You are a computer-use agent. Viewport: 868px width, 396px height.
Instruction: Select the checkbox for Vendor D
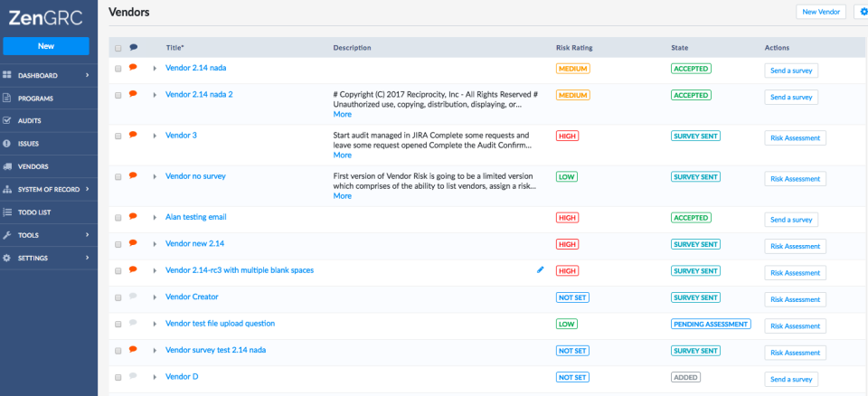(x=118, y=377)
